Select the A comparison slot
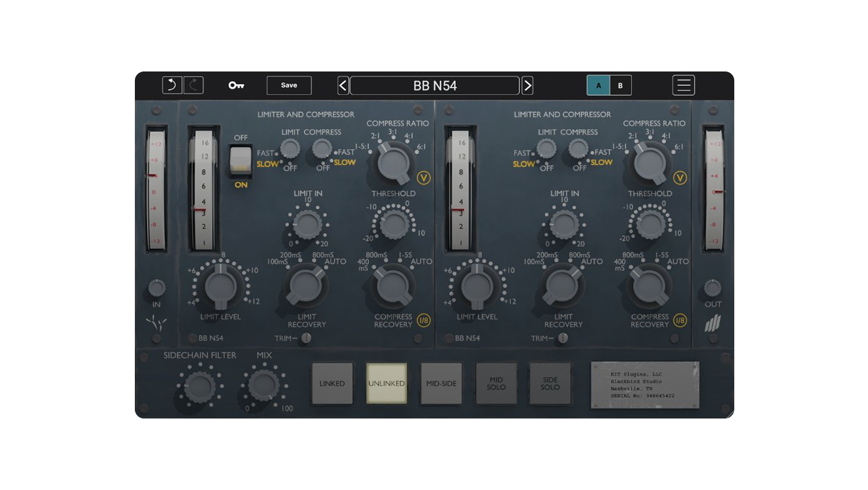868x490 pixels. coord(598,85)
